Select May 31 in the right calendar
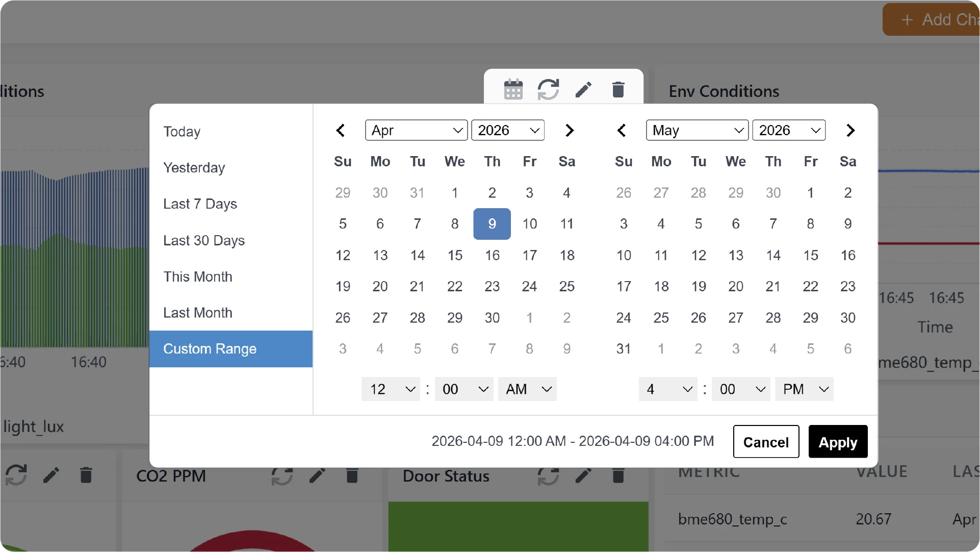The image size is (980, 552). pos(624,349)
